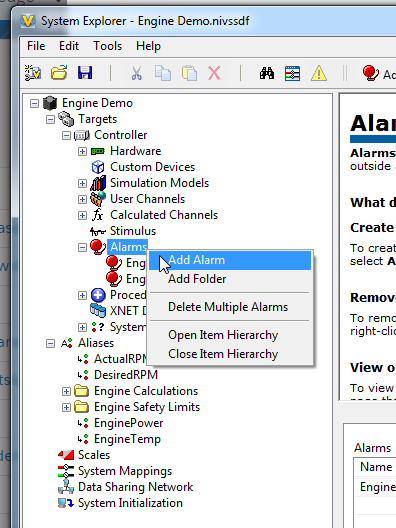Click the blue plus Procedures icon
This screenshot has height=528, width=396.
(x=98, y=295)
